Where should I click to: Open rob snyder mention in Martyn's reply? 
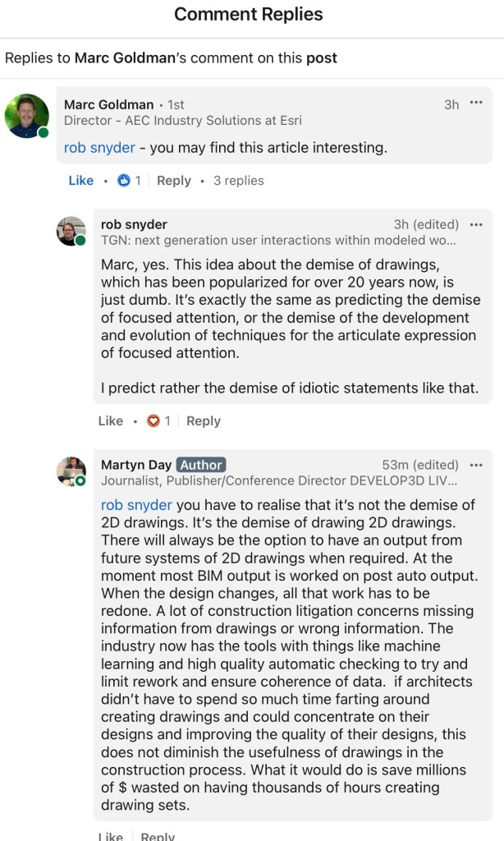pos(136,504)
